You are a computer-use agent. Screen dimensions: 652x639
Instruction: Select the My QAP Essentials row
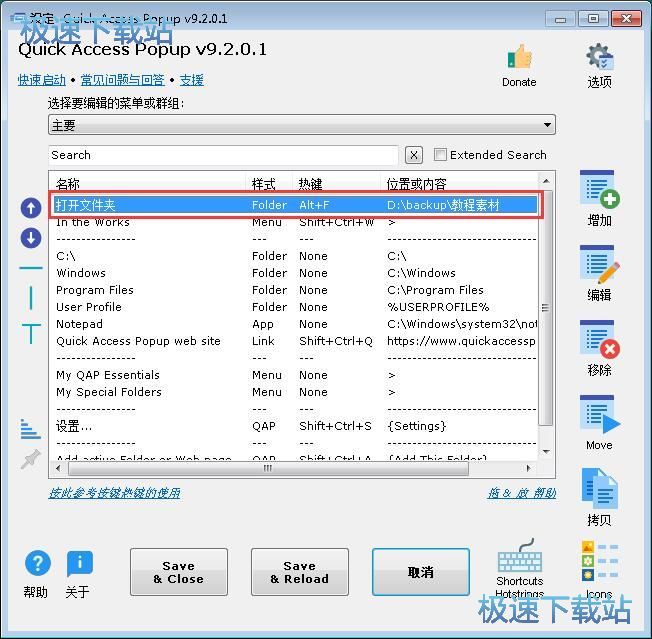[x=295, y=375]
